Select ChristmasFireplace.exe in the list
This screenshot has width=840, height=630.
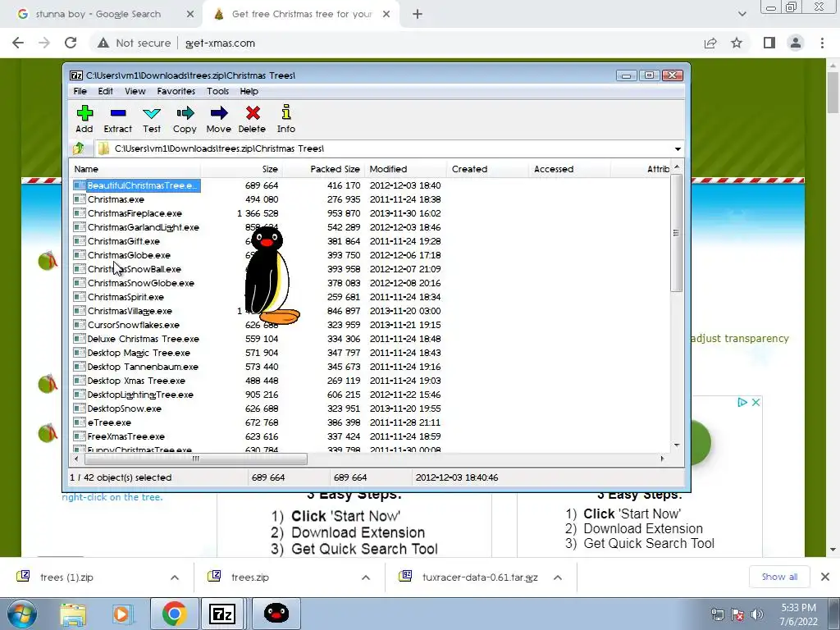[135, 213]
